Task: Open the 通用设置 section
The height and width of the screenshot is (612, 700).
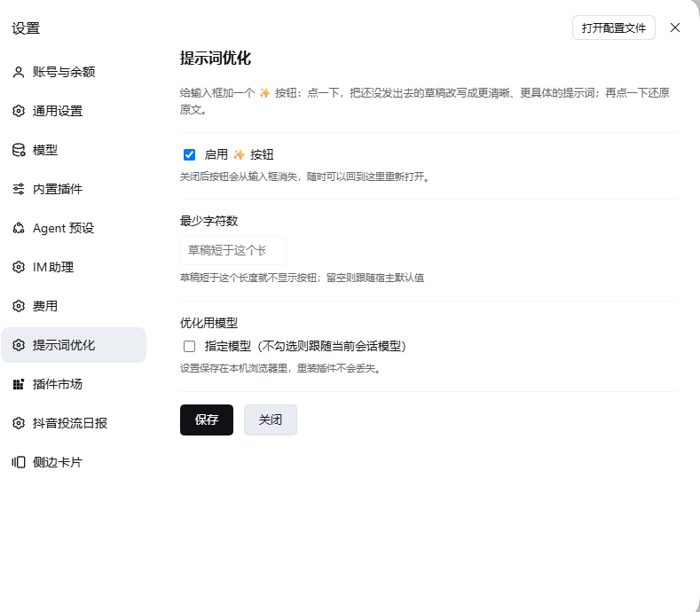Action: tap(74, 111)
